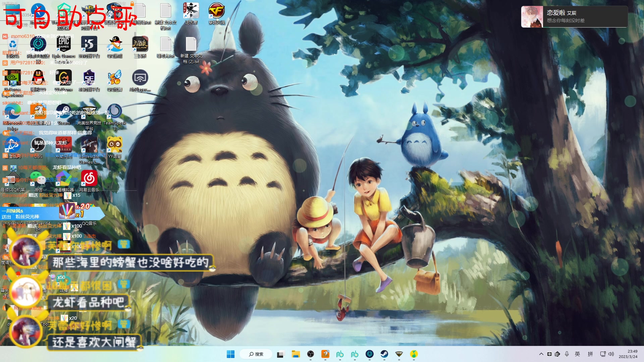Launch 腾讯QQ from the desktop

pos(38,80)
